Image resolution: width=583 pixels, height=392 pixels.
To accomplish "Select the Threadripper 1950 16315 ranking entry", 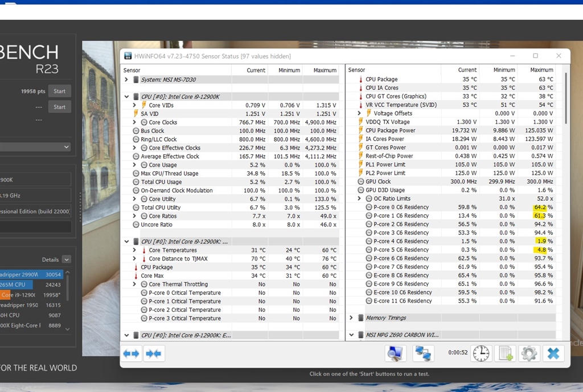I will (31, 305).
